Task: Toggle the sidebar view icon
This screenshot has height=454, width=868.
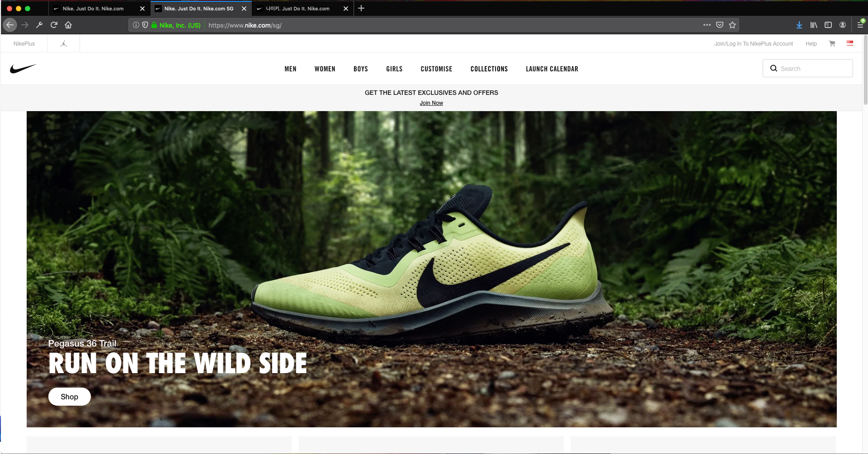Action: click(x=828, y=25)
